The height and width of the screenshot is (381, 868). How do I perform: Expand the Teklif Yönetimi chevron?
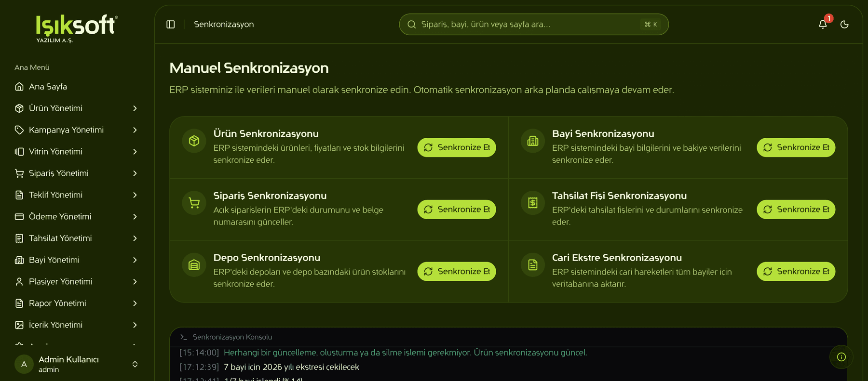[x=135, y=195]
